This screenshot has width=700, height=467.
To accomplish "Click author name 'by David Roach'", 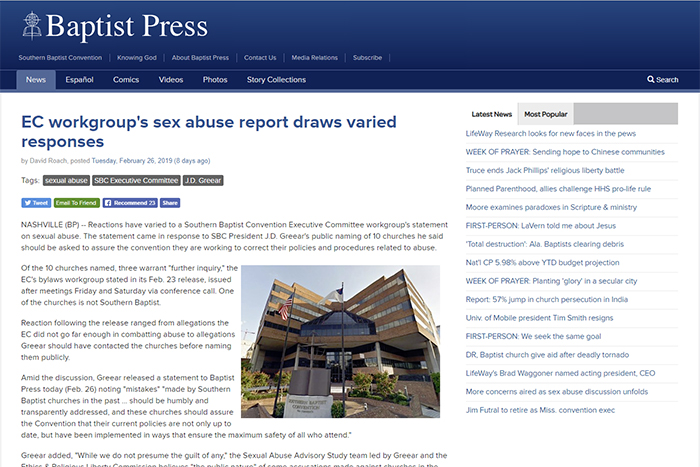I will click(44, 161).
